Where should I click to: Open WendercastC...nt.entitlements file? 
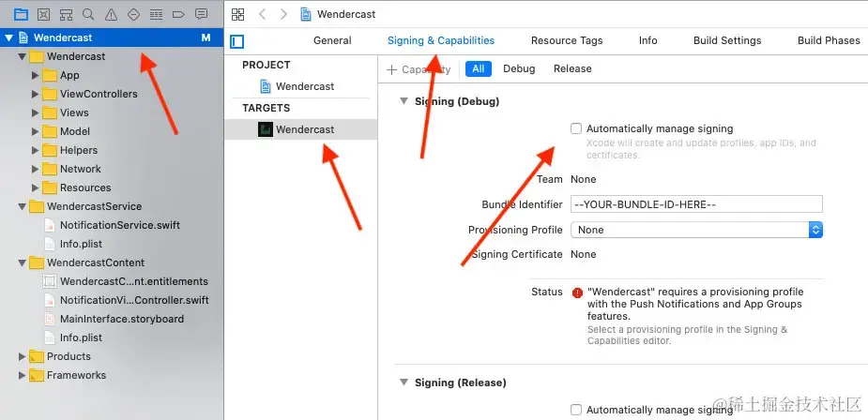[x=134, y=281]
